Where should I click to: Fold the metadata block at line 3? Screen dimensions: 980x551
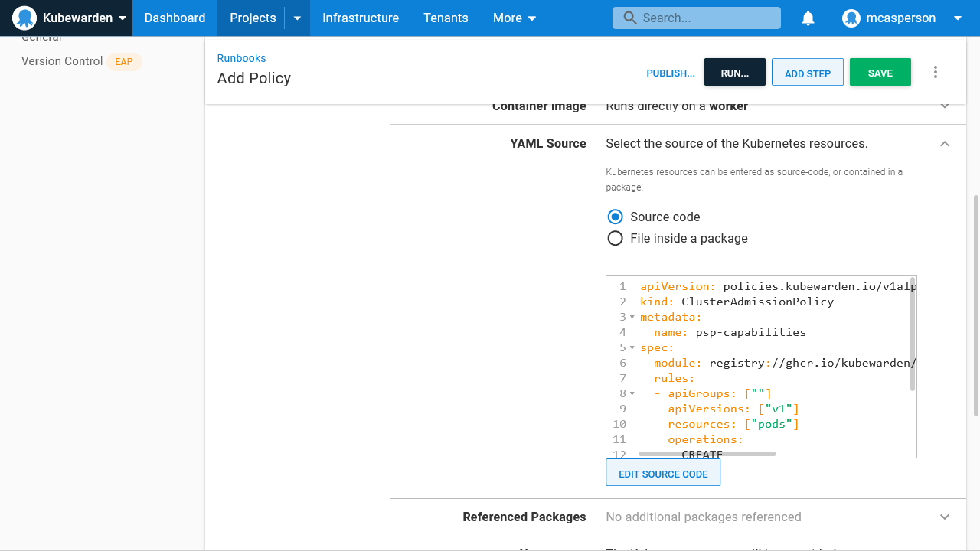click(x=632, y=317)
